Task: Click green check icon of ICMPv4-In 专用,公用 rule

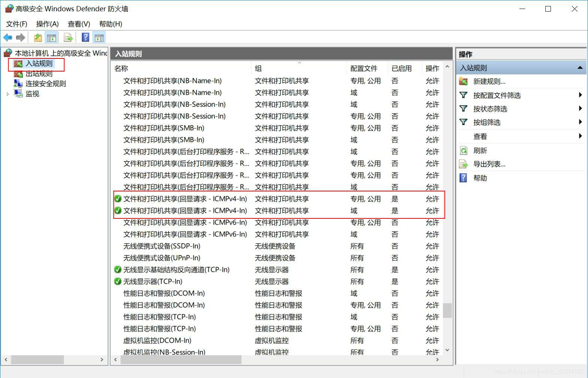Action: tap(118, 199)
